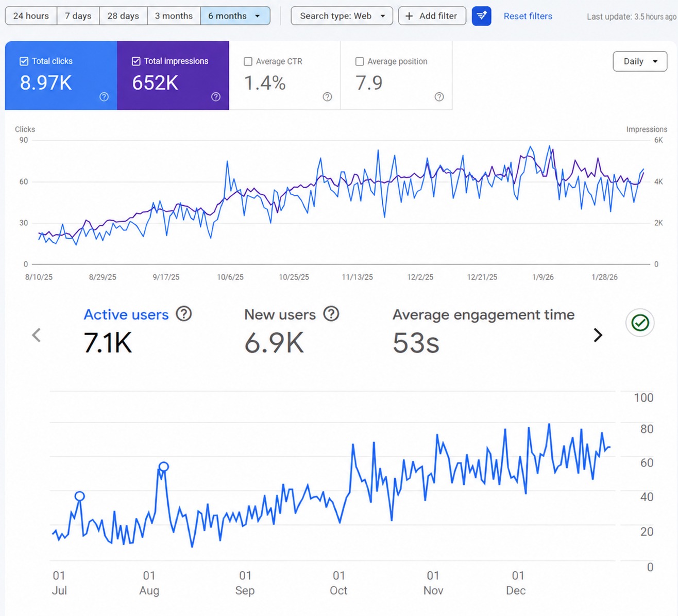Uncheck the Total impressions checkbox
678x616 pixels.
tap(136, 61)
